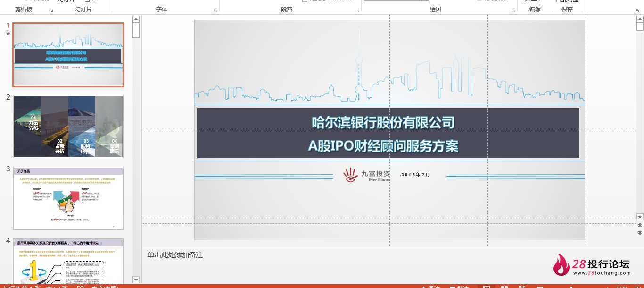The image size is (644, 288).
Task: Click the slide panel scrollbar up arrow
Action: (136, 19)
